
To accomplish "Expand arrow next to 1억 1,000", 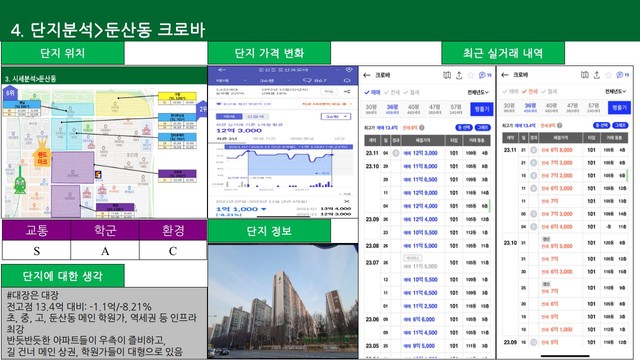I will [263, 209].
